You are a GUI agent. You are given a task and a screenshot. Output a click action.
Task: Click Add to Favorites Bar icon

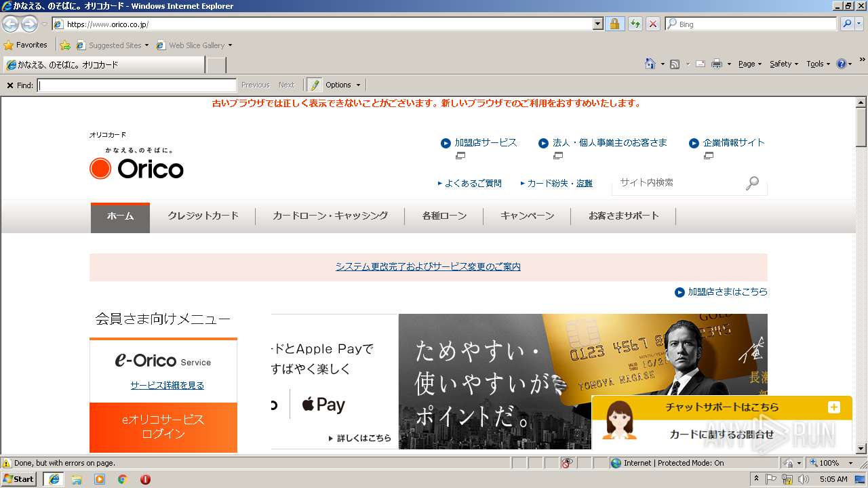coord(65,45)
